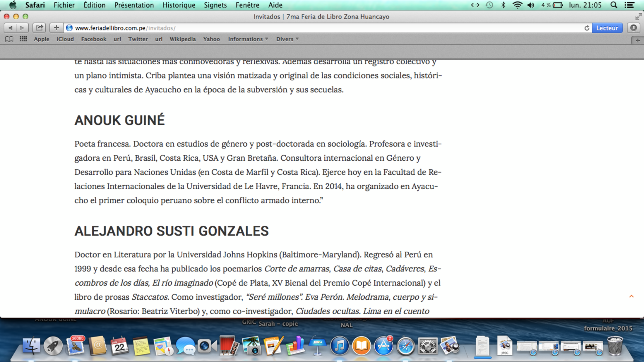Show the reading list book icon
Screen dimensions: 644x362
click(x=9, y=39)
